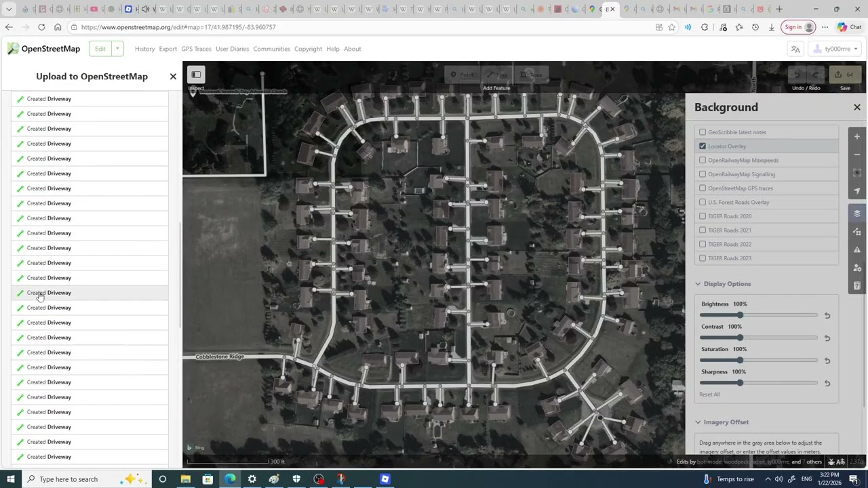The height and width of the screenshot is (488, 868).
Task: Open the Help panel icon in sidebar
Action: click(x=857, y=286)
